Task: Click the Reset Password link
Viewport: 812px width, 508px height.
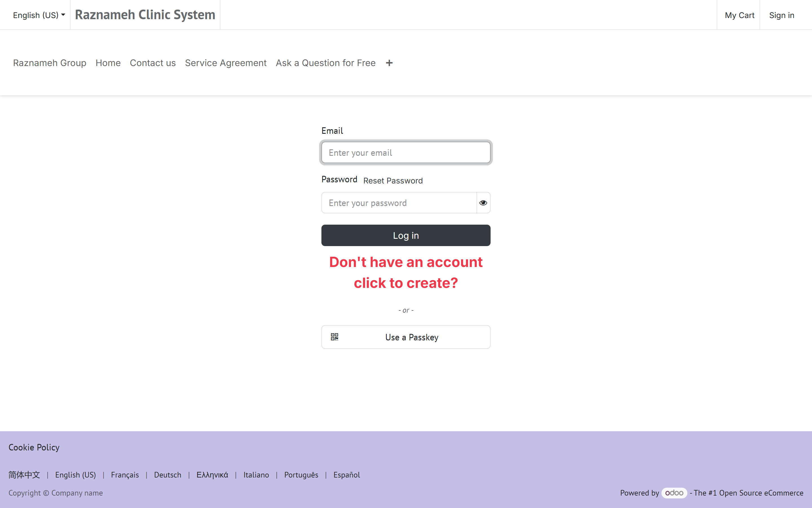Action: (x=393, y=181)
